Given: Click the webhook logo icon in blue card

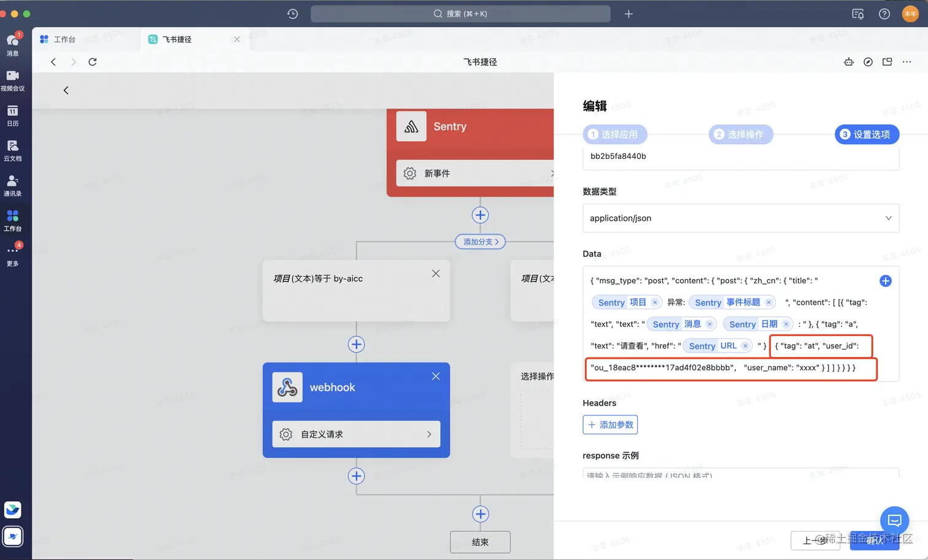Looking at the screenshot, I should [x=287, y=387].
